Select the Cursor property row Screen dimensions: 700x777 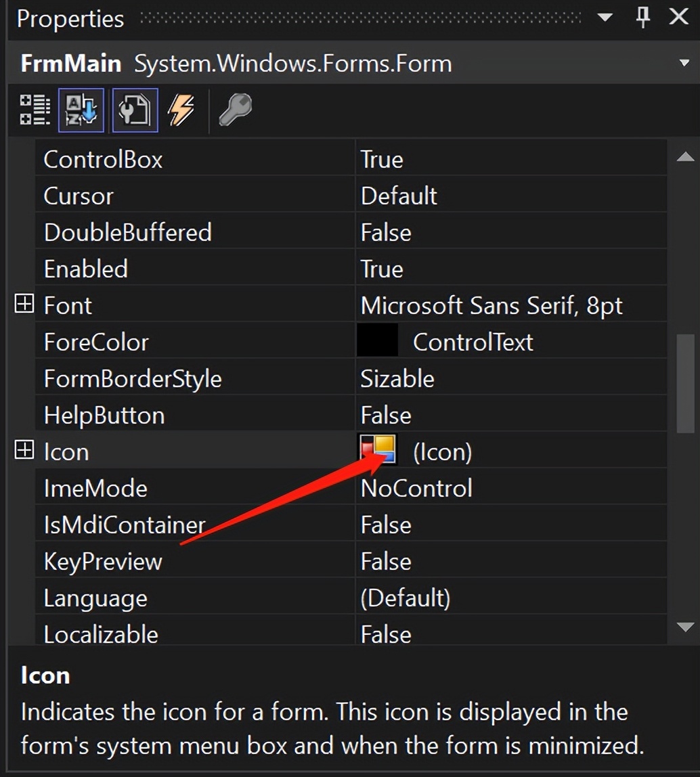click(x=79, y=196)
